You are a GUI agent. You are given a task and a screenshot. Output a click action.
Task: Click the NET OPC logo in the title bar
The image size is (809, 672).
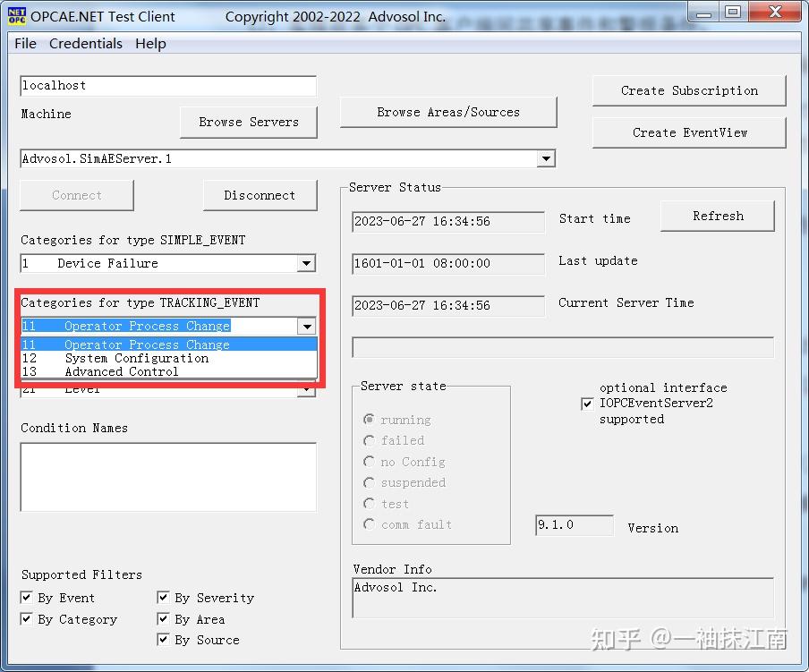point(16,13)
